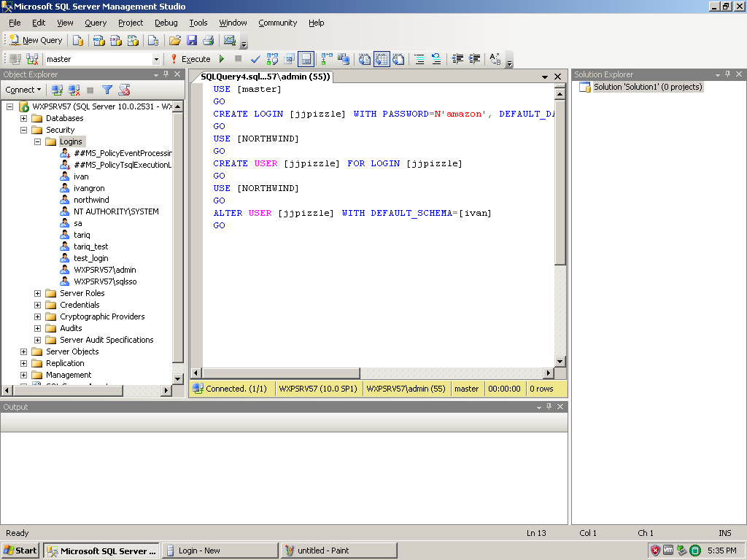Open the File menu

click(x=15, y=23)
